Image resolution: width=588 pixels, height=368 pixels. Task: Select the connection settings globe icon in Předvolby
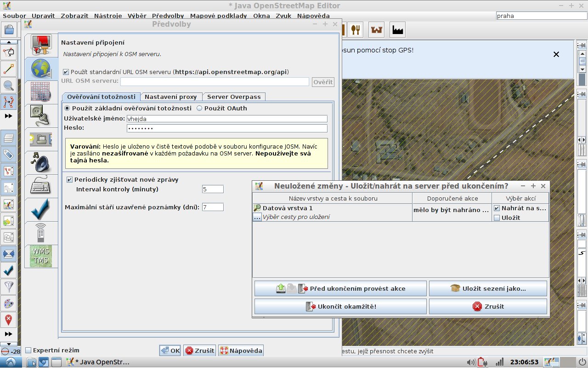point(41,69)
